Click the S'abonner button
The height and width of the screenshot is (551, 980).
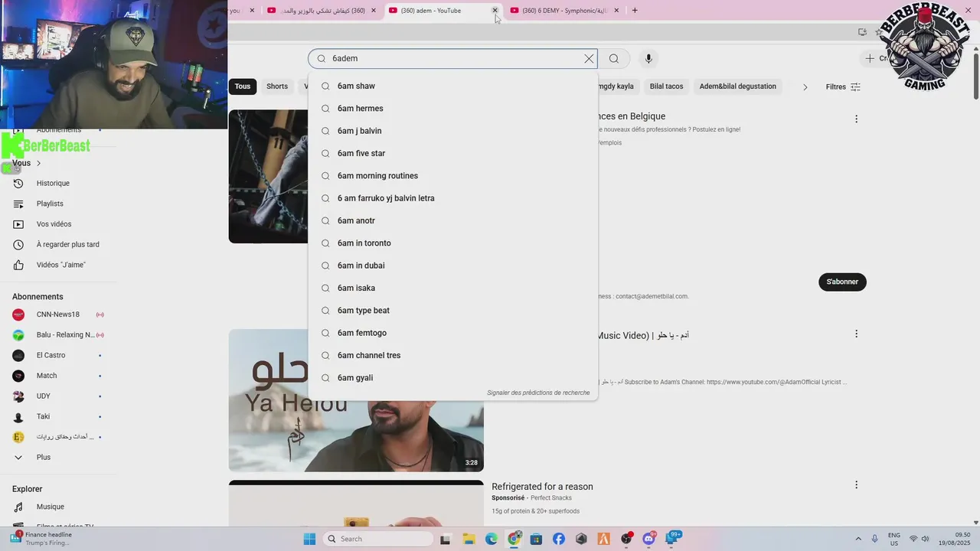pyautogui.click(x=842, y=282)
